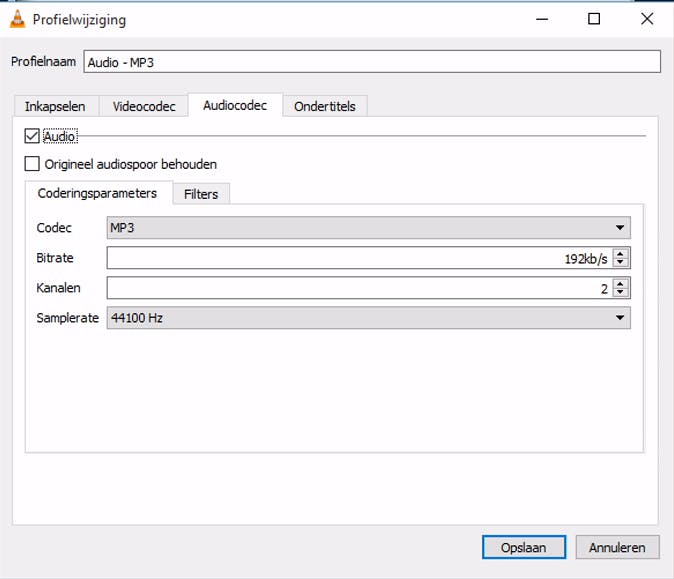Image resolution: width=674 pixels, height=579 pixels.
Task: Select the Audiocodec tab
Action: click(x=235, y=105)
